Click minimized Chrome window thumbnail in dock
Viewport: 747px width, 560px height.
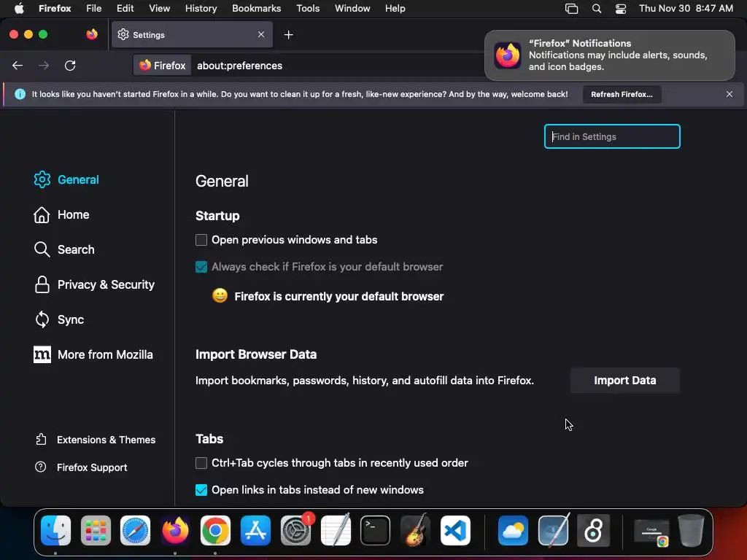pos(651,532)
